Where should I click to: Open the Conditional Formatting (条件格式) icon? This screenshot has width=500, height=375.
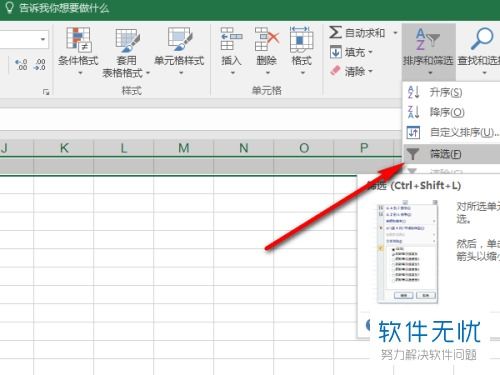(x=78, y=40)
